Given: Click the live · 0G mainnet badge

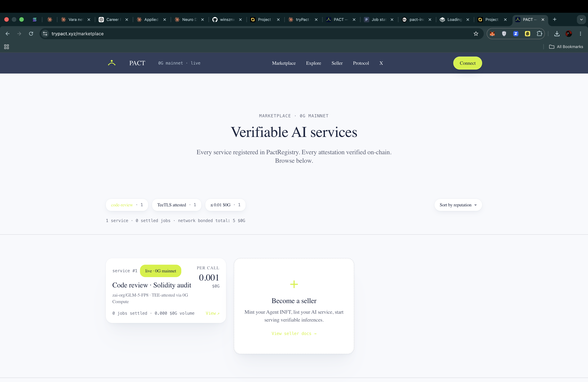Looking at the screenshot, I should click(161, 271).
